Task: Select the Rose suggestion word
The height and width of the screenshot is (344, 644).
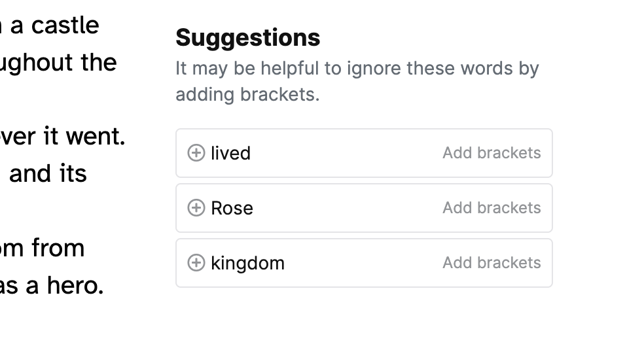Action: pyautogui.click(x=232, y=208)
